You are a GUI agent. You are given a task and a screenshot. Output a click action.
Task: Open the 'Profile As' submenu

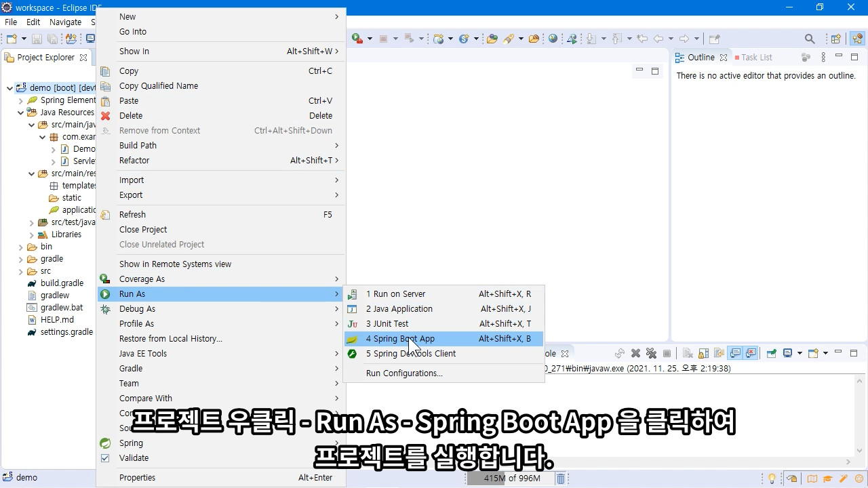click(x=220, y=324)
